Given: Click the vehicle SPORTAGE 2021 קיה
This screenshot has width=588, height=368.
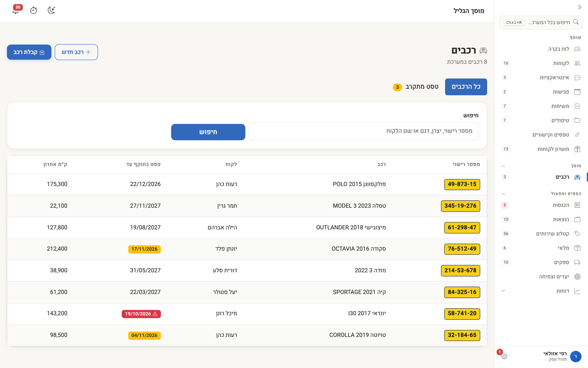Looking at the screenshot, I should 359,292.
